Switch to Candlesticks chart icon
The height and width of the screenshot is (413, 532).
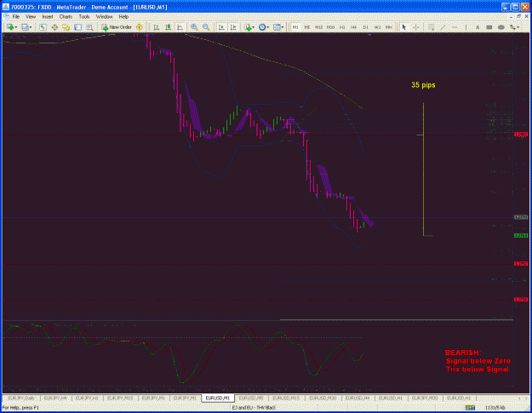pyautogui.click(x=168, y=27)
